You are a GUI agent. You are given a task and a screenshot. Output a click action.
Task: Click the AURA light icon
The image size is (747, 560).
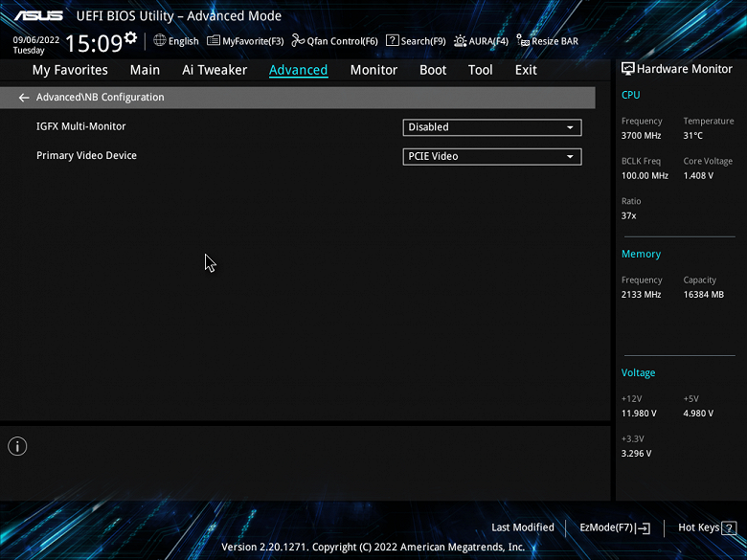coord(461,41)
